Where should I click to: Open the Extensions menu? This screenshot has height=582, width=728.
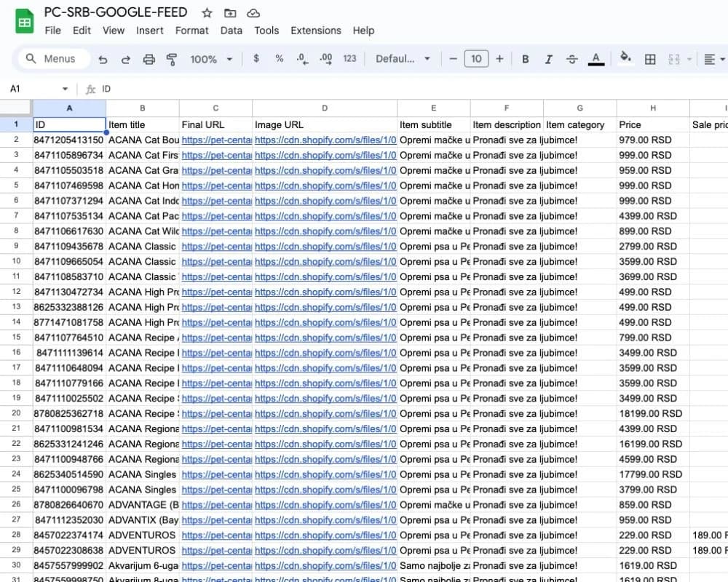tap(315, 31)
